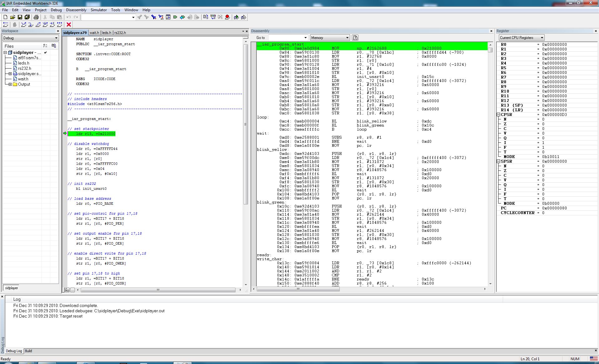Click the Find Next arrow icon in the toolbar
The image size is (599, 364).
146,17
